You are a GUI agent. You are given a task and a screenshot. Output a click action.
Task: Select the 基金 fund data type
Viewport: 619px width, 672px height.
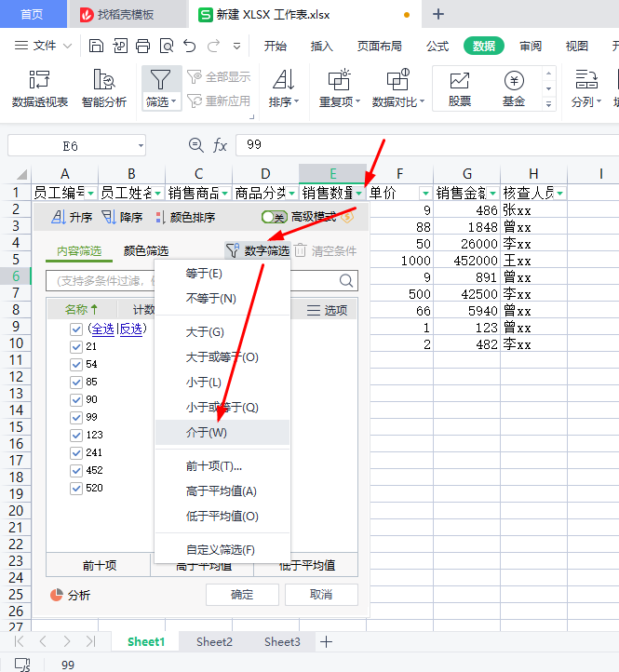pos(514,88)
